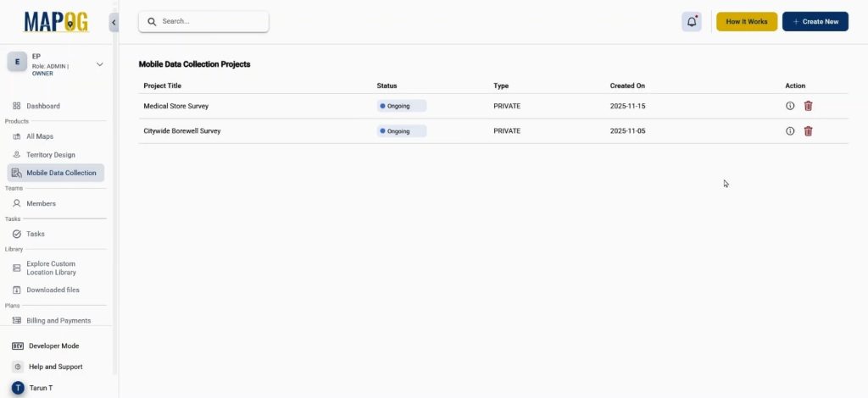Click the Mobile Data Collection icon
The height and width of the screenshot is (398, 868).
click(x=17, y=173)
